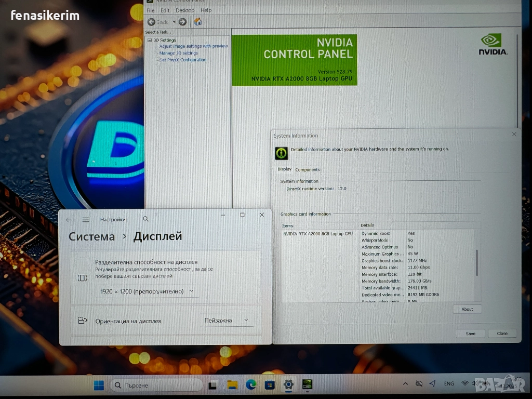This screenshot has height=399, width=532.
Task: Open the Desktop menu in NVIDIA Control Panel
Action: pos(185,10)
